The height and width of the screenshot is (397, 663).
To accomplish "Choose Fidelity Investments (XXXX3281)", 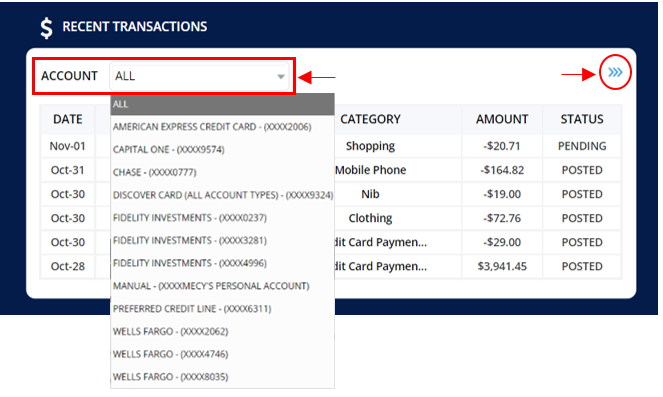I will [222, 241].
